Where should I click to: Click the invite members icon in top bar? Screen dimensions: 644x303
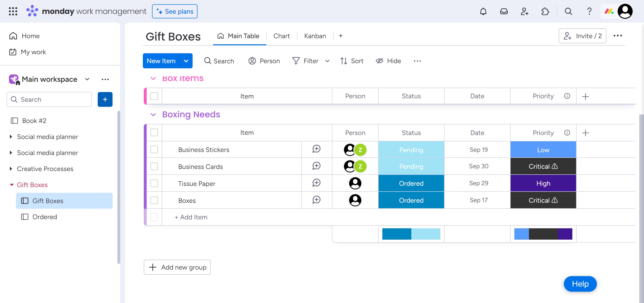tap(524, 12)
